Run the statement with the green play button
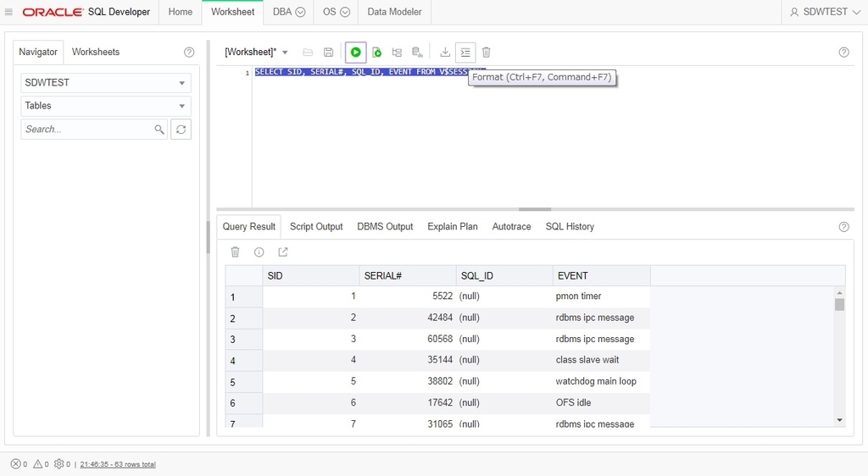 click(x=355, y=53)
